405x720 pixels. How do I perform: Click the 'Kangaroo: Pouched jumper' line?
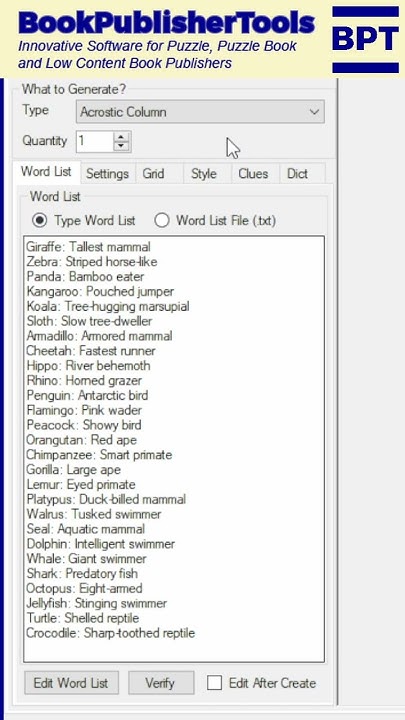coord(100,292)
